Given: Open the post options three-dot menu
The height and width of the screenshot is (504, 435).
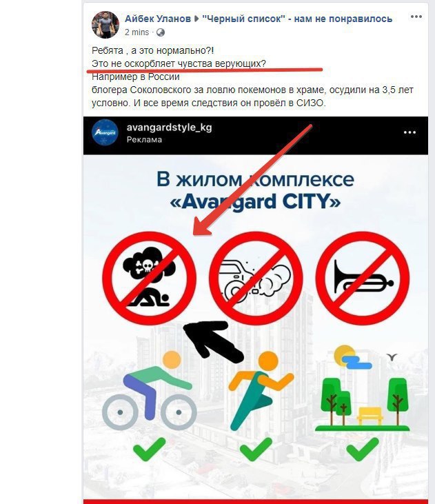Looking at the screenshot, I should [x=416, y=17].
